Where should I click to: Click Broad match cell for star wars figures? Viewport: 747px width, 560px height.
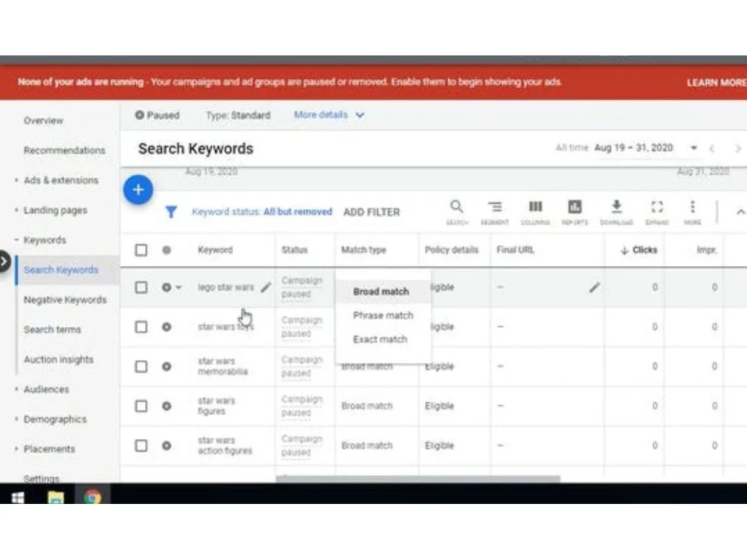coord(367,406)
